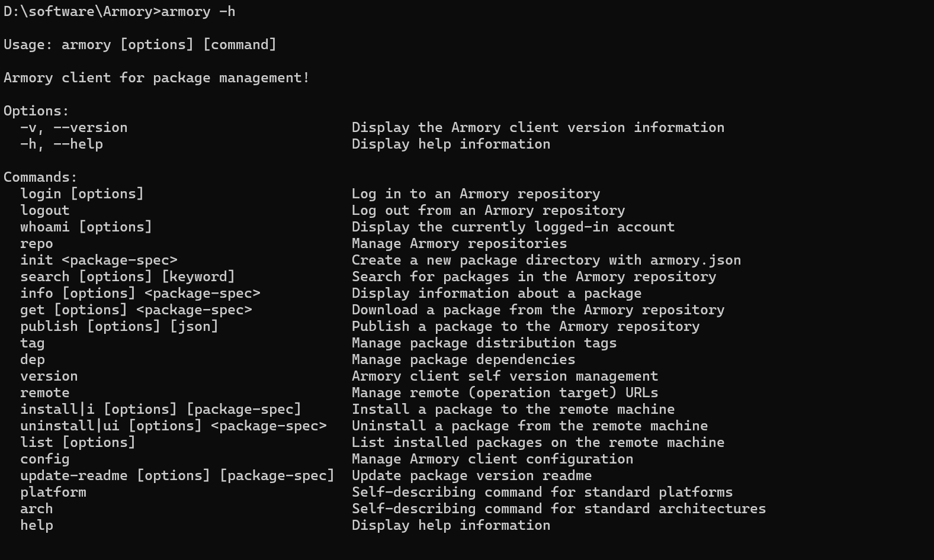Screen dimensions: 934x560
Task: Click the 'update-readme' command entry
Action: 73,476
